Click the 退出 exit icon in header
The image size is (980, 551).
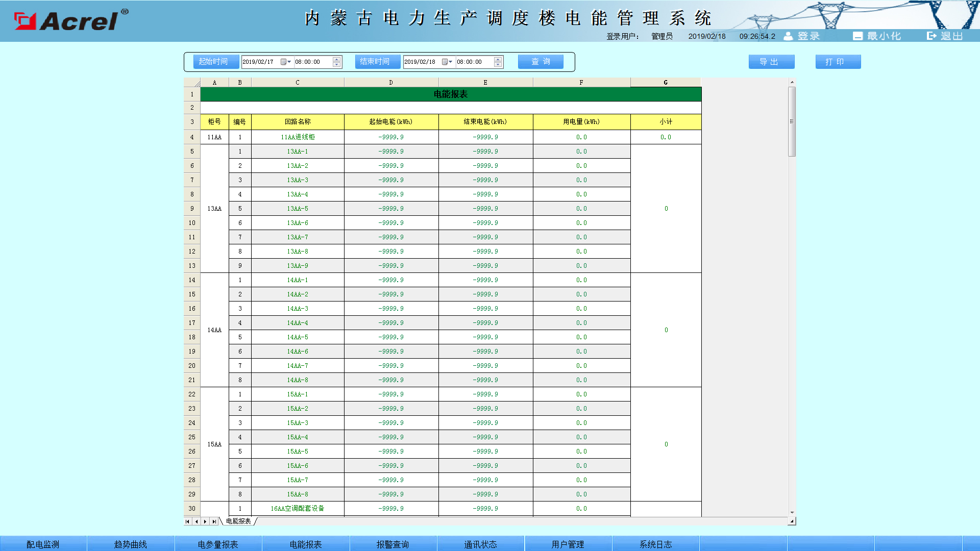tap(932, 36)
